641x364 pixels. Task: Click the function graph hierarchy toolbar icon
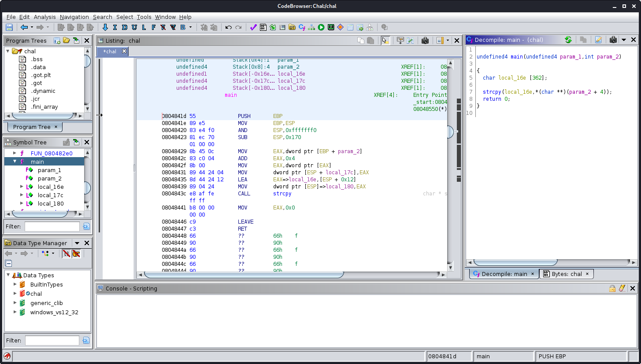[311, 27]
